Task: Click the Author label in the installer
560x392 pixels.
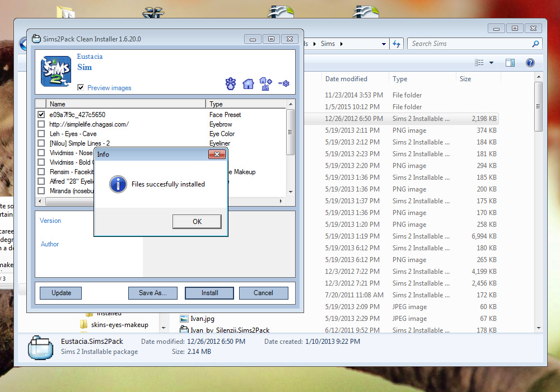Action: (50, 244)
